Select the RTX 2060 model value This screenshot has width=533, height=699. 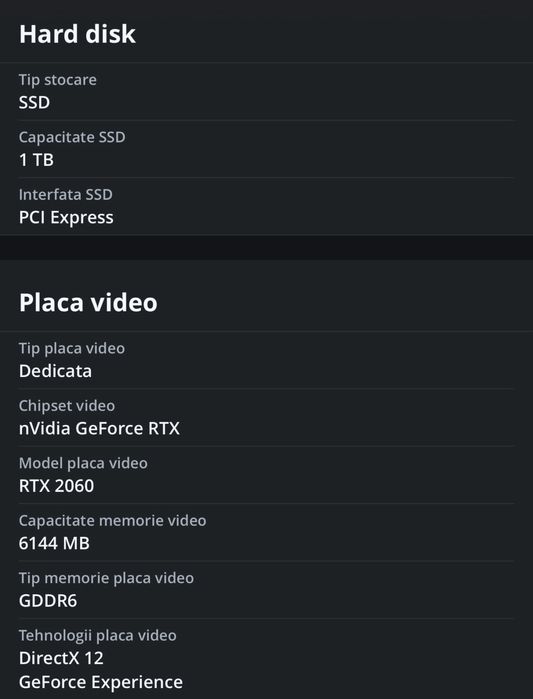coord(56,486)
